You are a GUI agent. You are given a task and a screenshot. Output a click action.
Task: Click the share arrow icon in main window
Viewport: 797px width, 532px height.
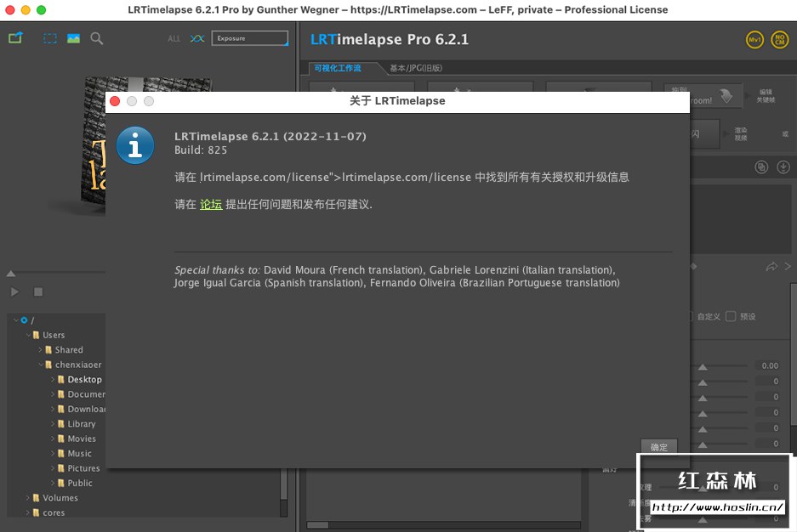point(771,267)
